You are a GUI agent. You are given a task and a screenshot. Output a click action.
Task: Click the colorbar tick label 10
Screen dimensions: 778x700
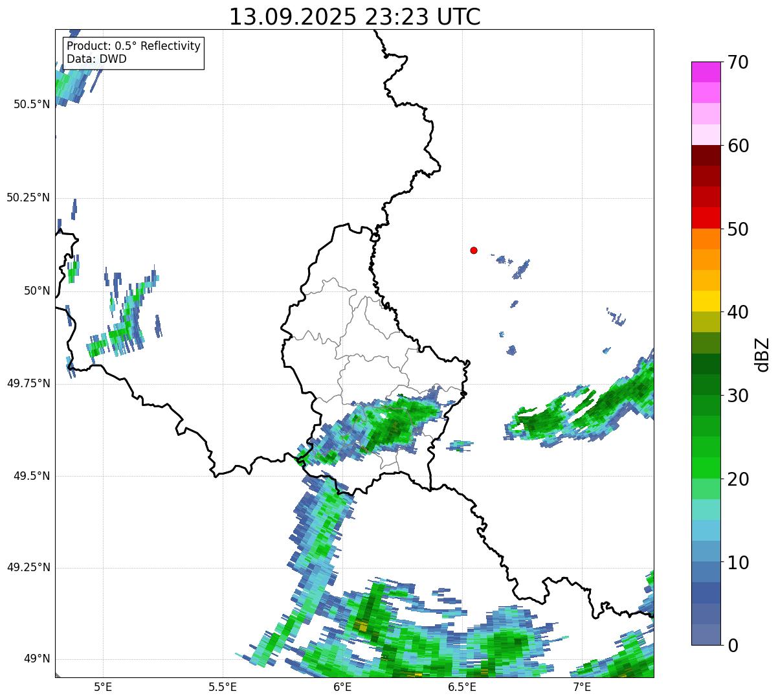point(738,562)
